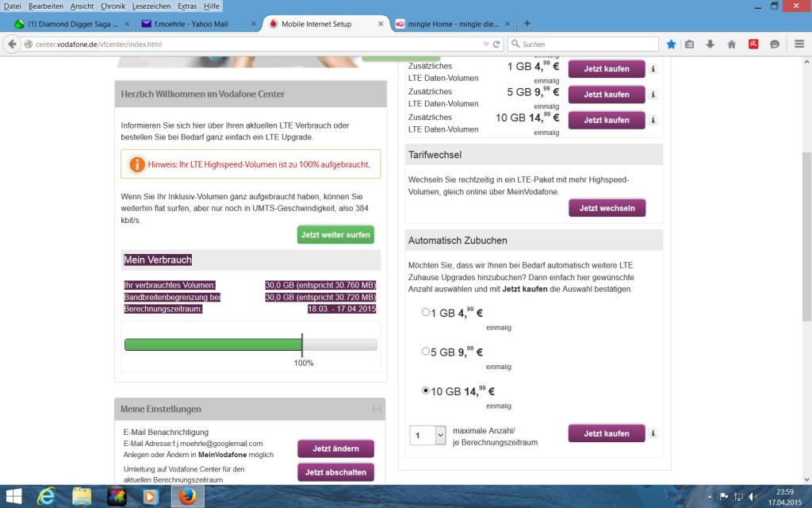Screen dimensions: 812x508
Task: Click Jetzt kaufen for 5 GB LTE volume
Action: (607, 94)
